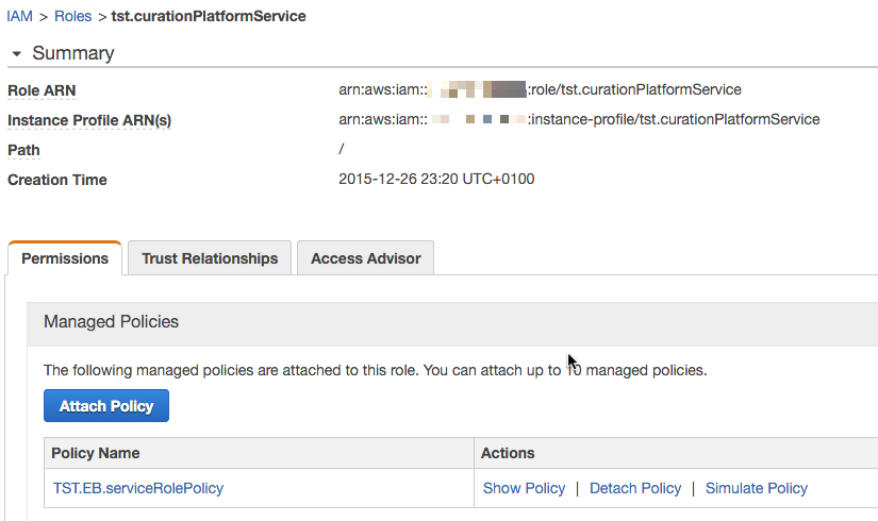The width and height of the screenshot is (878, 521).
Task: Collapse the Summary section triangle
Action: pos(16,54)
